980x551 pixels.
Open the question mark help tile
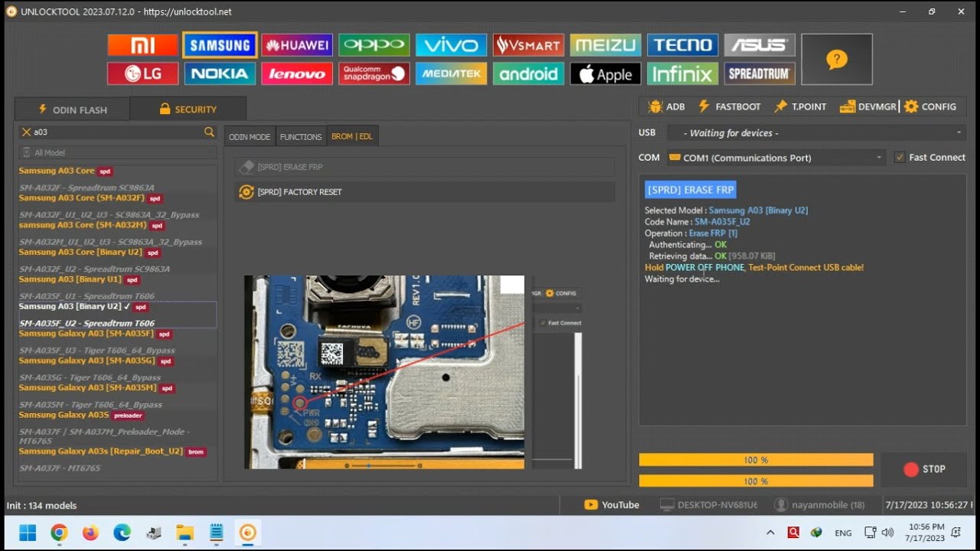coord(837,59)
